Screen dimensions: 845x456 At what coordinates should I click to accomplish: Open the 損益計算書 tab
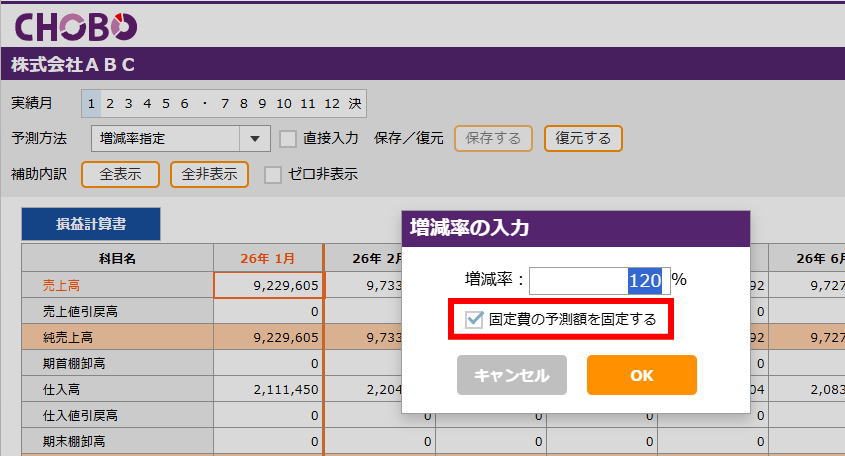90,224
